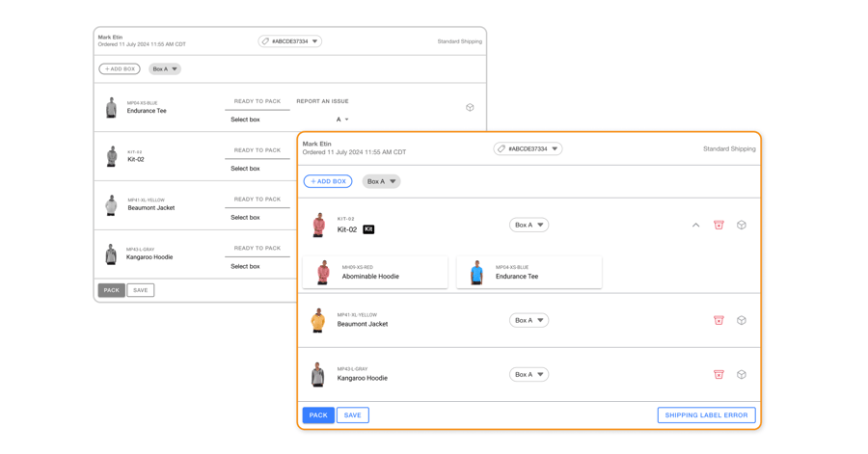Click the box icon for Beaumont Jacket
This screenshot has width=868, height=454.
[x=742, y=320]
